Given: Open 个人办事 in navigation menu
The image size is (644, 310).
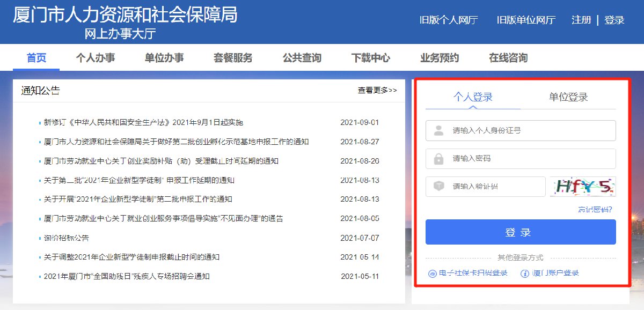Looking at the screenshot, I should point(96,58).
